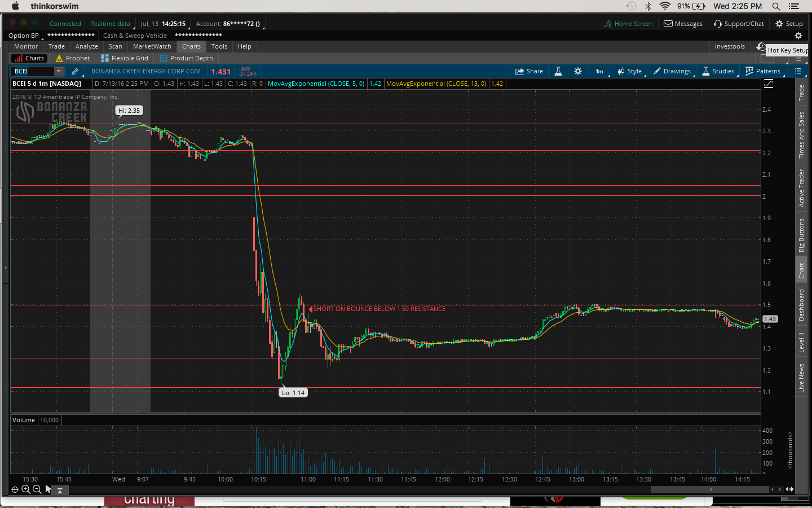Open macOS Notification Center list icon

794,6
